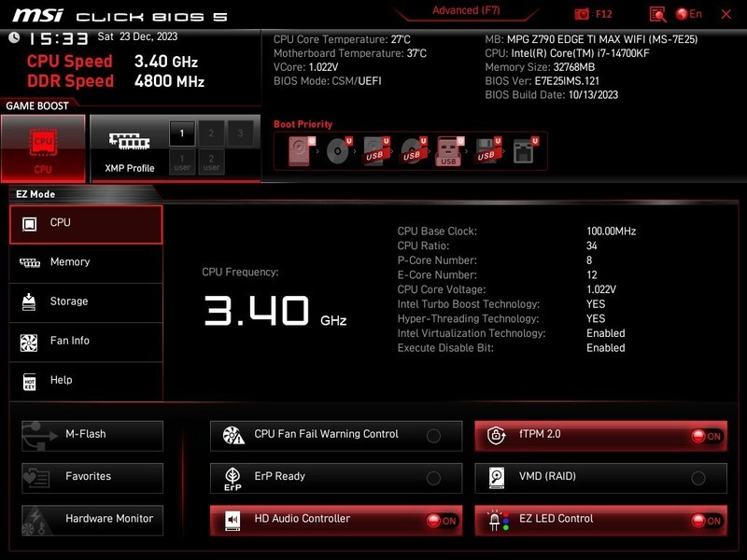Select the USB hard disk boot icon

coord(374,149)
